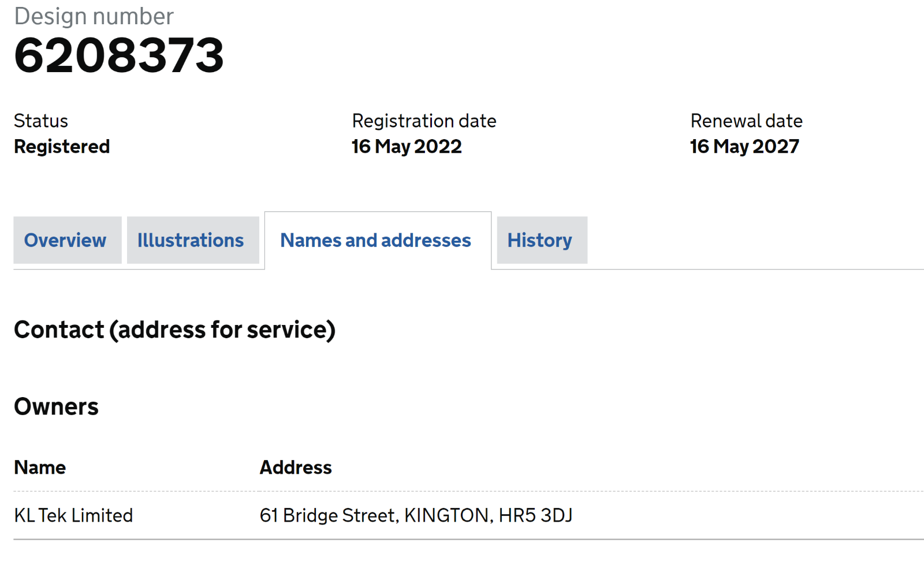924x576 pixels.
Task: Click the design number 6208373
Action: pyautogui.click(x=119, y=55)
